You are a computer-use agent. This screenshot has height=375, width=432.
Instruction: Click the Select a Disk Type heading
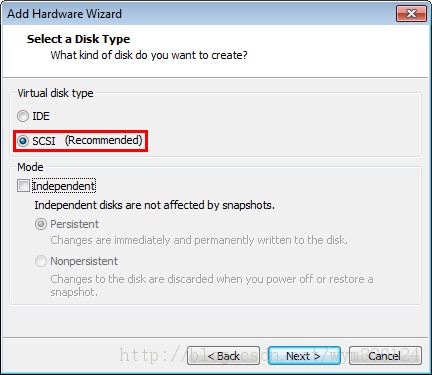point(78,39)
